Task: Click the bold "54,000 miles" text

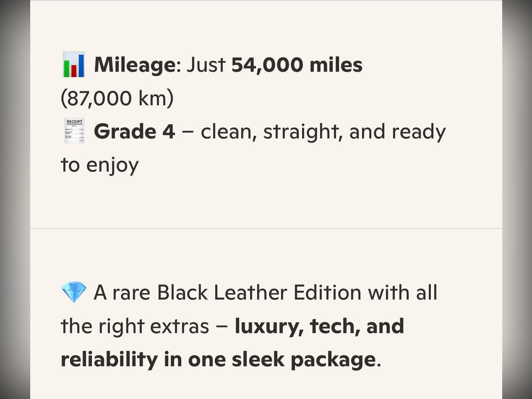Action: 297,65
